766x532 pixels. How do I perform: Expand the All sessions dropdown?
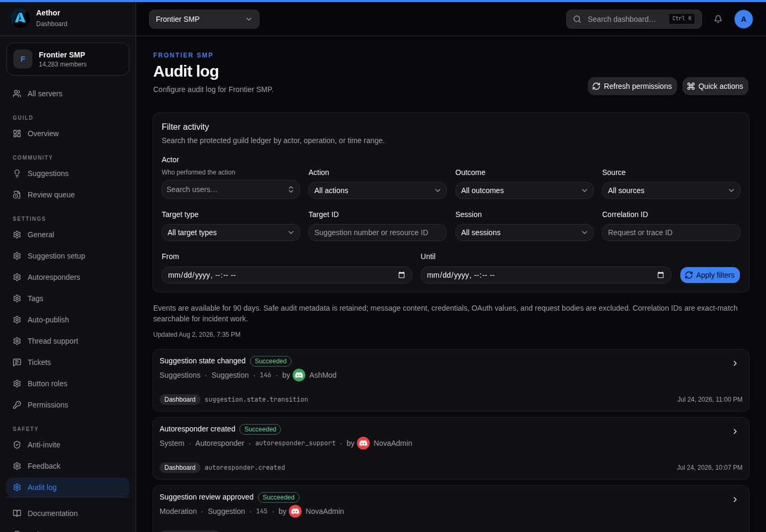click(x=524, y=232)
